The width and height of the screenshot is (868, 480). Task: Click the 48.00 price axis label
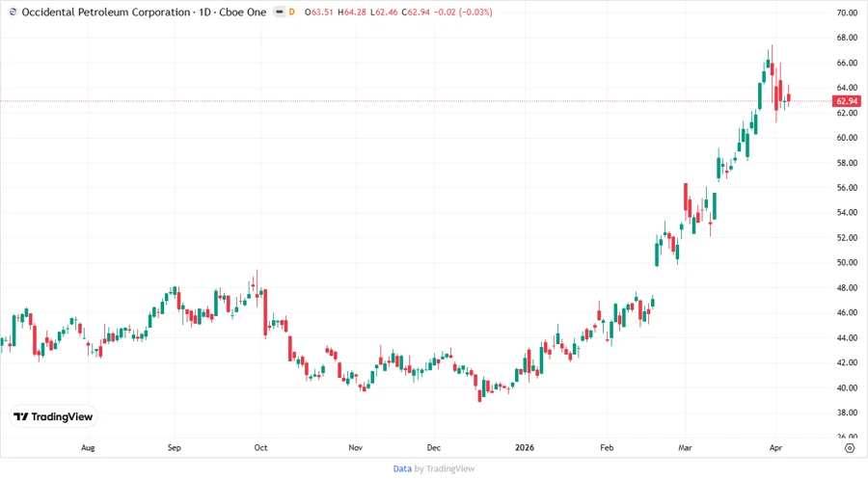[x=847, y=287]
